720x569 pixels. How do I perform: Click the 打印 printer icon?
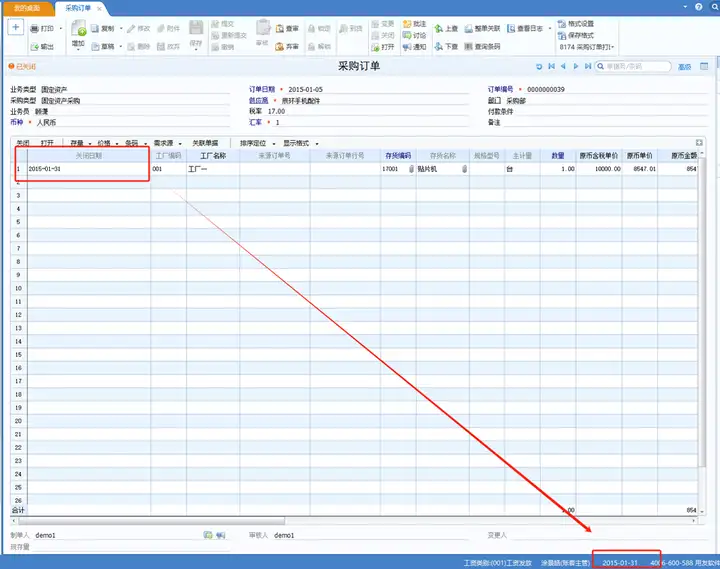34,28
